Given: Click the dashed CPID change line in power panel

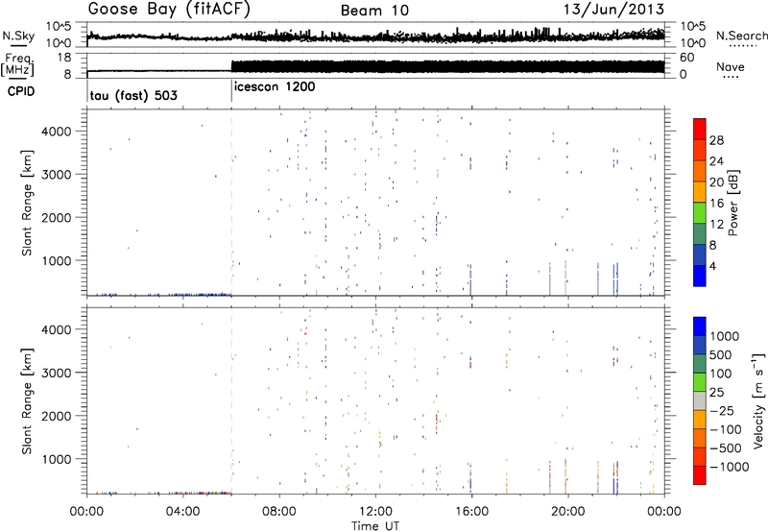Looking at the screenshot, I should pyautogui.click(x=231, y=202).
